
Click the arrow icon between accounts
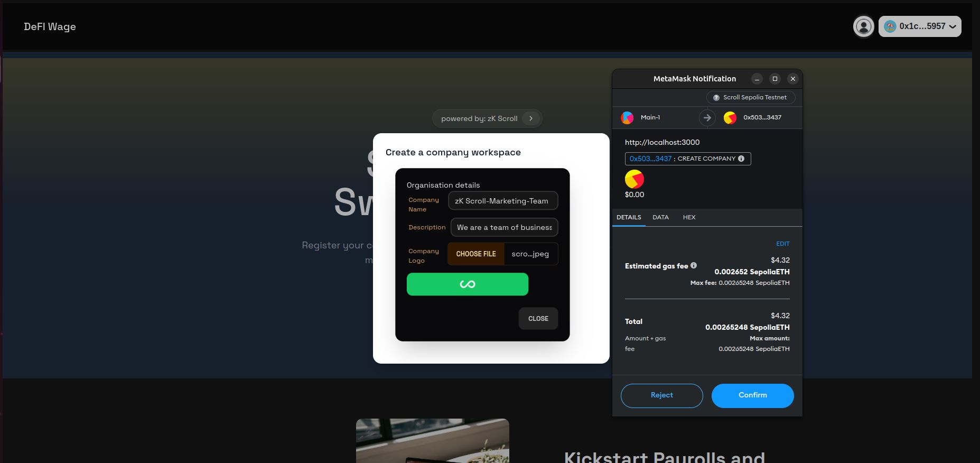click(707, 117)
